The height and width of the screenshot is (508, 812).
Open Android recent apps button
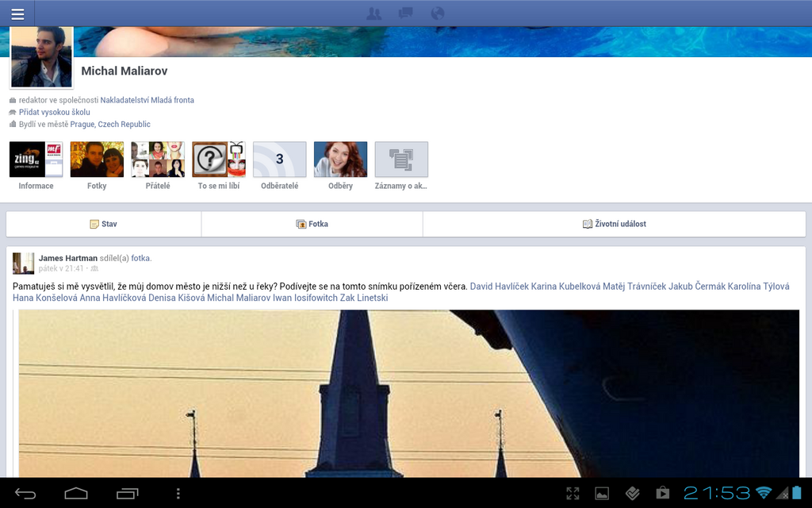[127, 494]
